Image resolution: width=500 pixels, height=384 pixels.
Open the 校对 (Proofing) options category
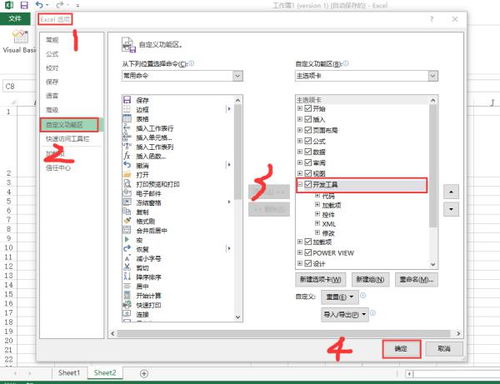(52, 68)
